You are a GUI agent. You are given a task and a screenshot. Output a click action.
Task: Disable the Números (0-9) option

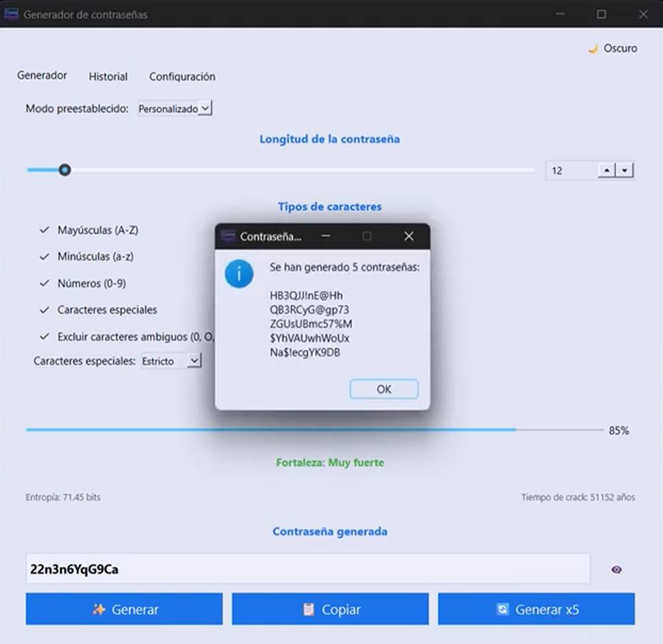pyautogui.click(x=44, y=283)
